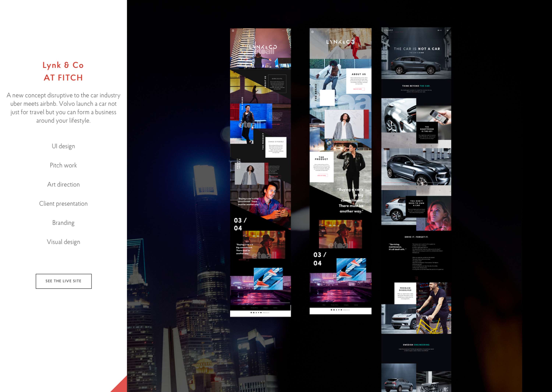Click the 'THE PRODUCT' card in second mockup

coord(321,167)
